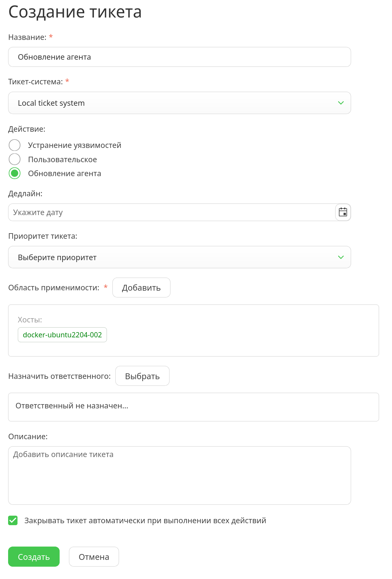Click 'Выбрать' to assign a responsible person
The image size is (392, 579).
pos(142,376)
